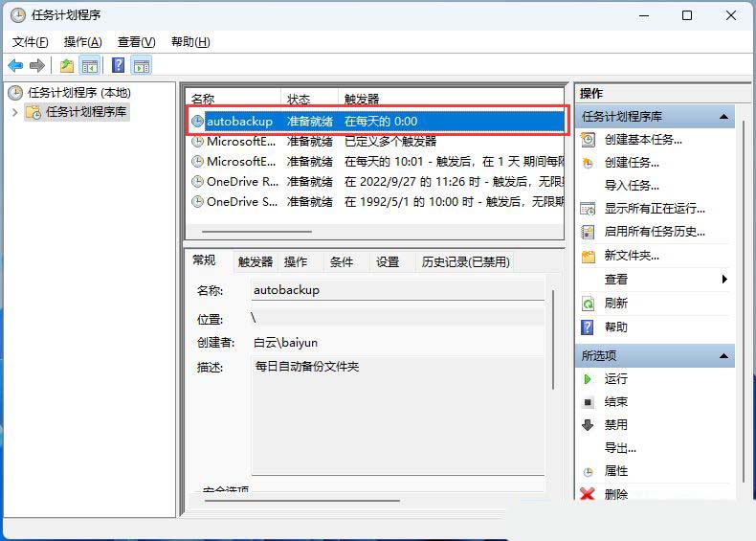Click the up-one-level folder toolbar icon
This screenshot has height=541, width=756.
click(67, 65)
